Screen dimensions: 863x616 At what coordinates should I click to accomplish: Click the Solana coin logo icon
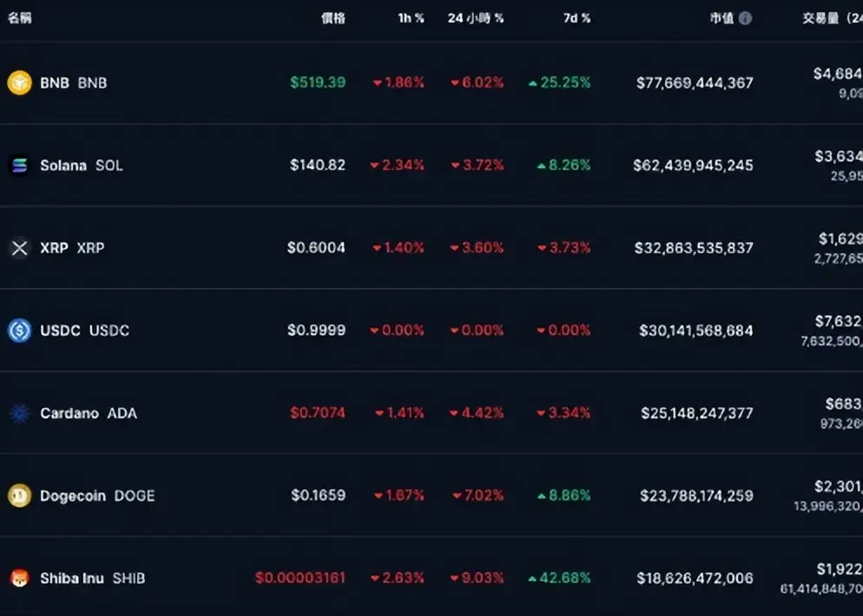pyautogui.click(x=19, y=165)
